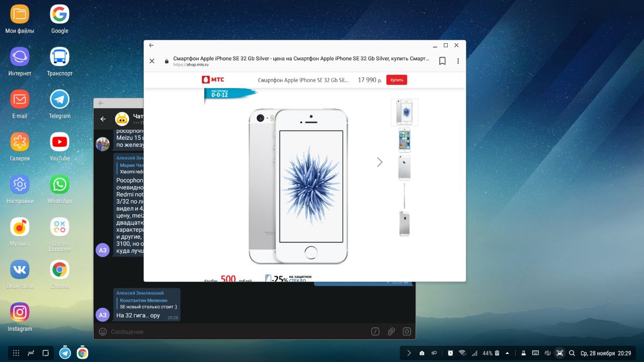Open the Game Launcher icon
The width and height of the screenshot is (644, 362).
(59, 234)
